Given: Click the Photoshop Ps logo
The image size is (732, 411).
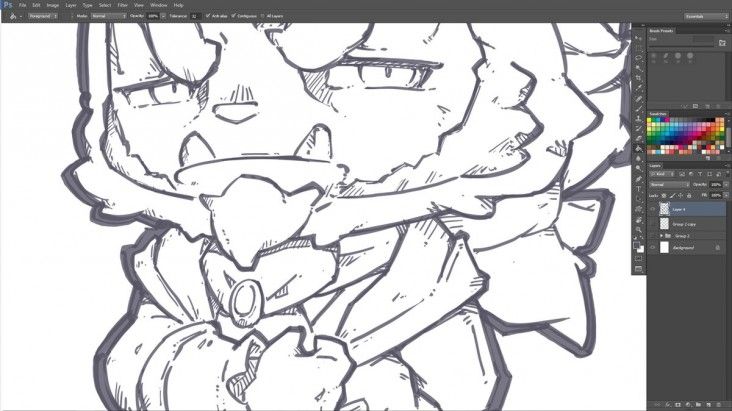Looking at the screenshot, I should pyautogui.click(x=7, y=5).
